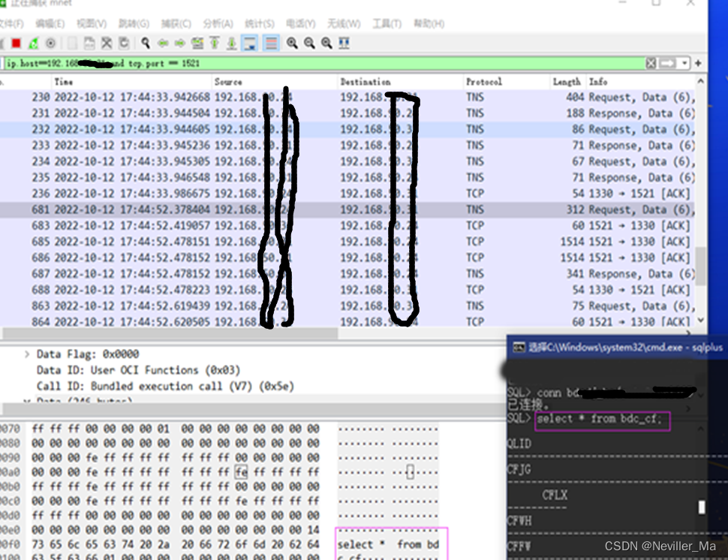Collapse the Data (246 bytes) section
This screenshot has height=560, width=728.
(x=26, y=402)
